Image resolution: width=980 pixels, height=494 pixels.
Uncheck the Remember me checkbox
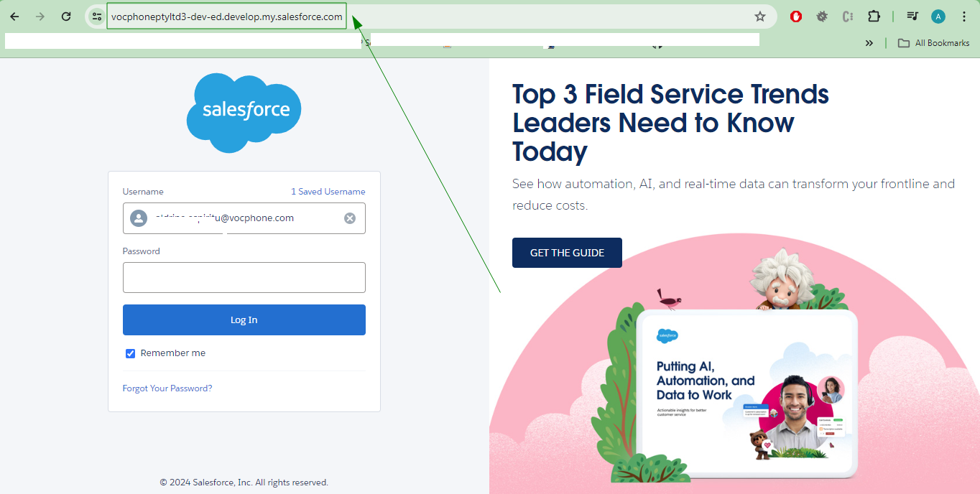point(130,353)
